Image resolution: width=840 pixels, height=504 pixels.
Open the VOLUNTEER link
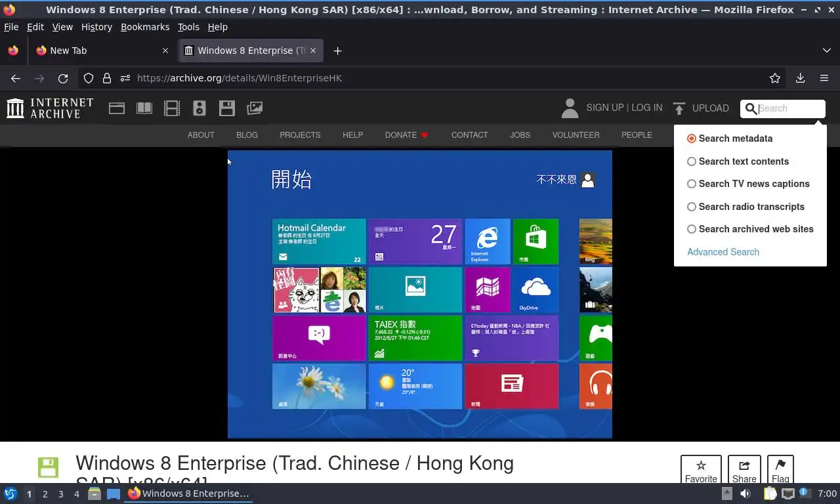(576, 135)
